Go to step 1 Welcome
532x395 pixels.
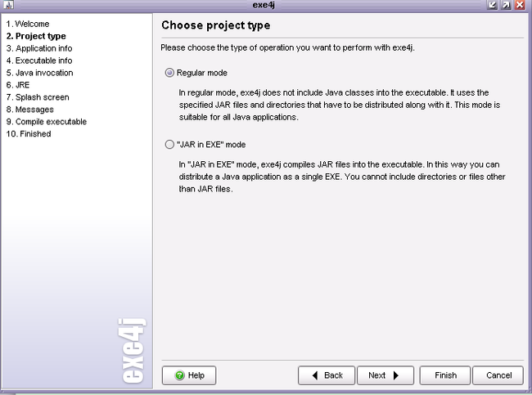pos(28,24)
